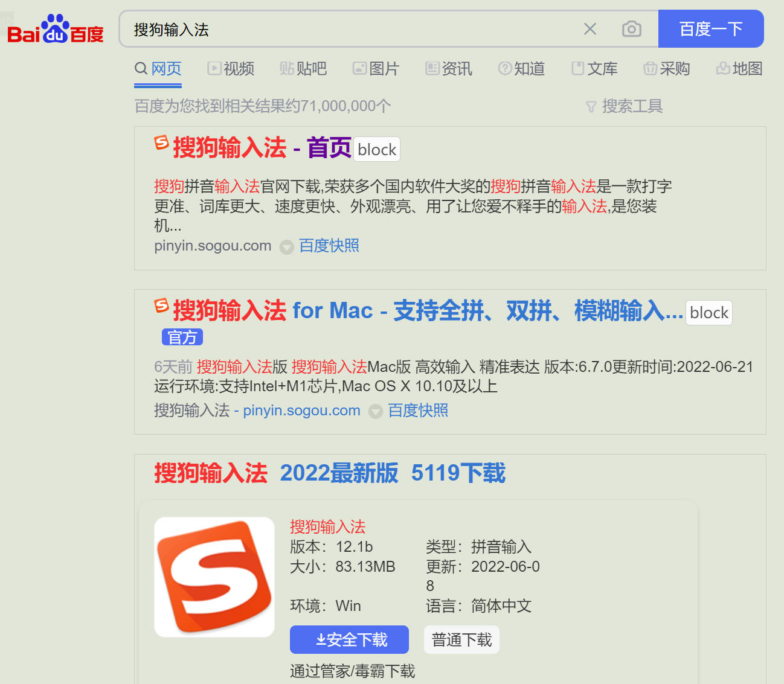This screenshot has height=684, width=784.
Task: Open image search with the camera icon
Action: click(631, 28)
